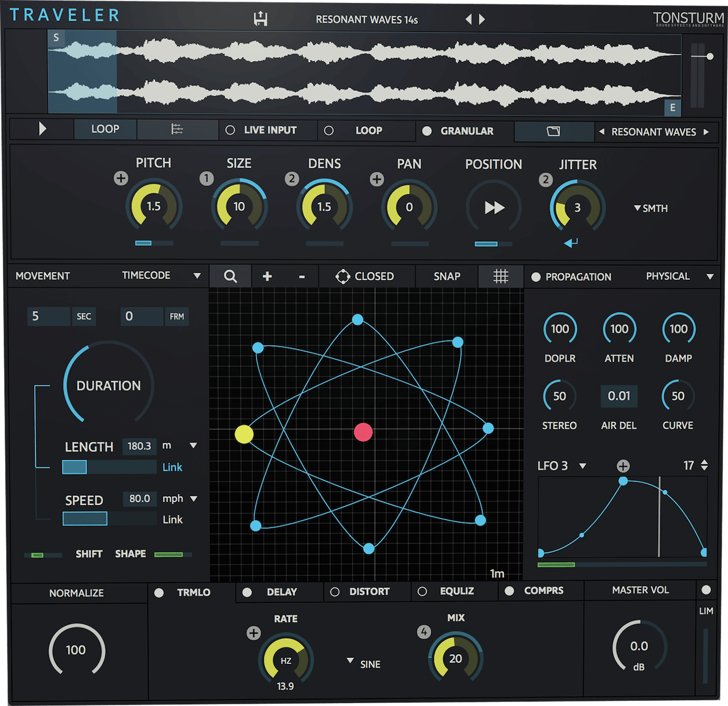Click modulation badge 4 beside MIX
728x706 pixels.
pos(424,632)
